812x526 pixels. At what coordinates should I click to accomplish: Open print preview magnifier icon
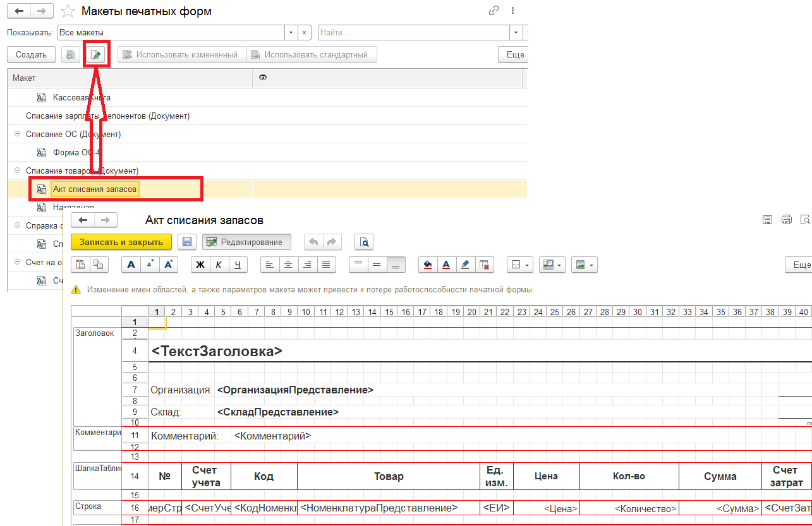tap(364, 242)
